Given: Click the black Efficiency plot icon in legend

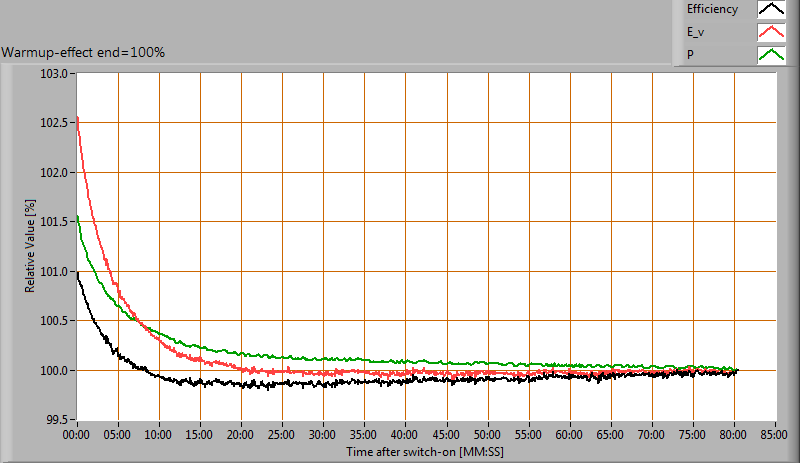Looking at the screenshot, I should tap(771, 10).
